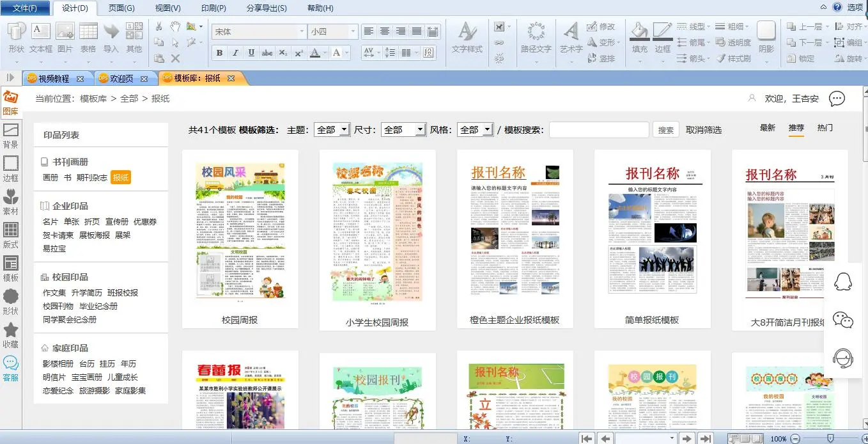The height and width of the screenshot is (444, 868).
Task: Click the 素材 materials sidebar icon
Action: [10, 201]
